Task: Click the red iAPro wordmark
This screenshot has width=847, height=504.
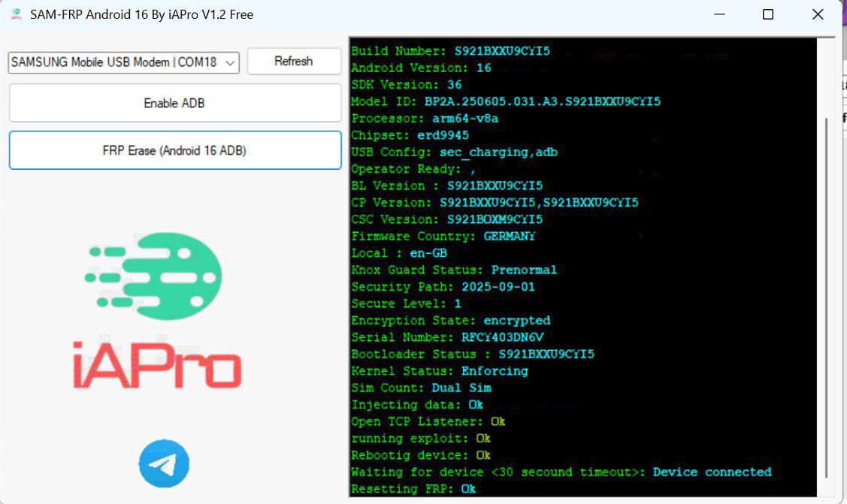Action: 157,366
